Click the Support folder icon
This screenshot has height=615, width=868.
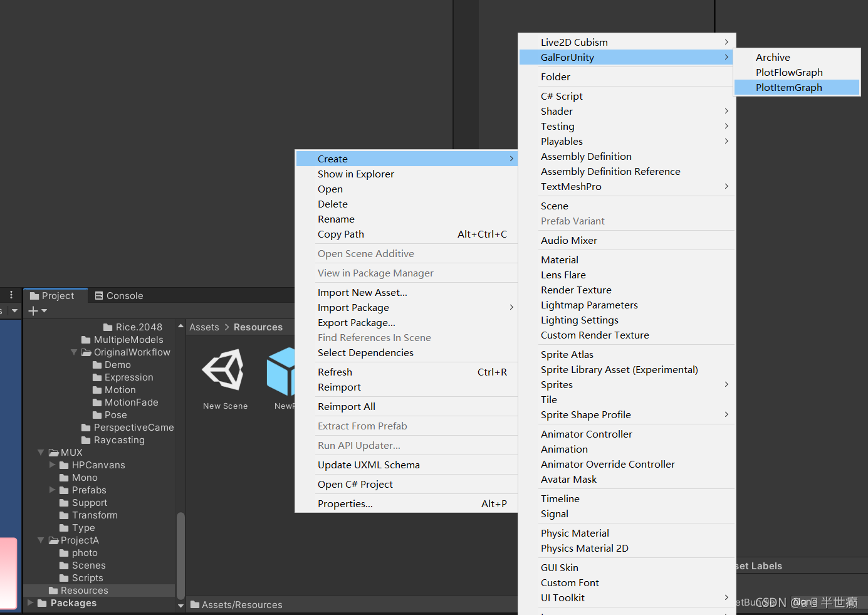(x=64, y=503)
